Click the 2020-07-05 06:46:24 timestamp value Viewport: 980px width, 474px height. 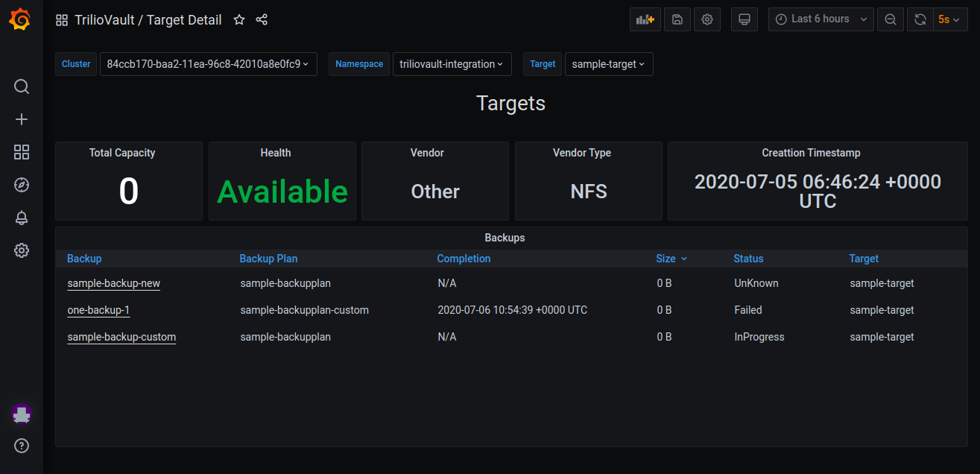tap(818, 191)
